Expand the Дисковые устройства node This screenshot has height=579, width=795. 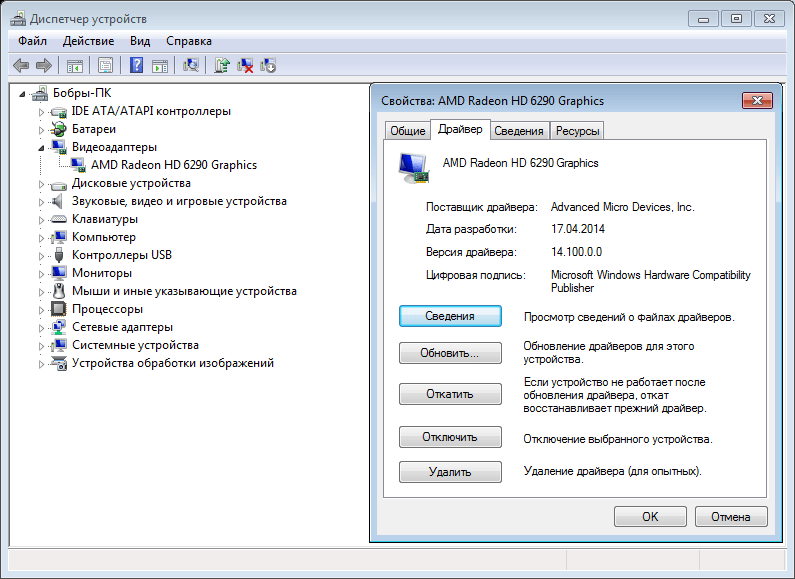click(x=42, y=184)
